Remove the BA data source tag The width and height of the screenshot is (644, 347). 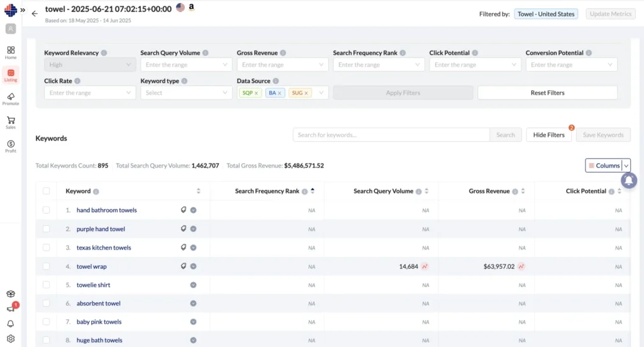(279, 93)
